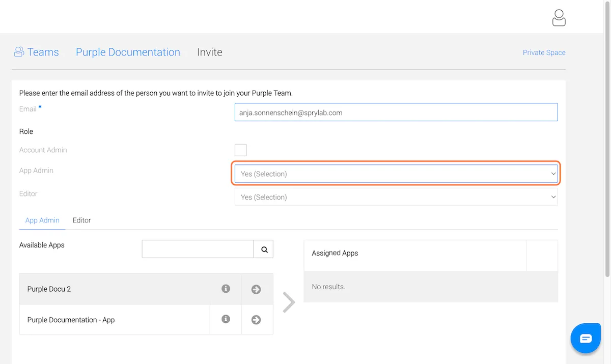Open the chat support widget

click(586, 338)
